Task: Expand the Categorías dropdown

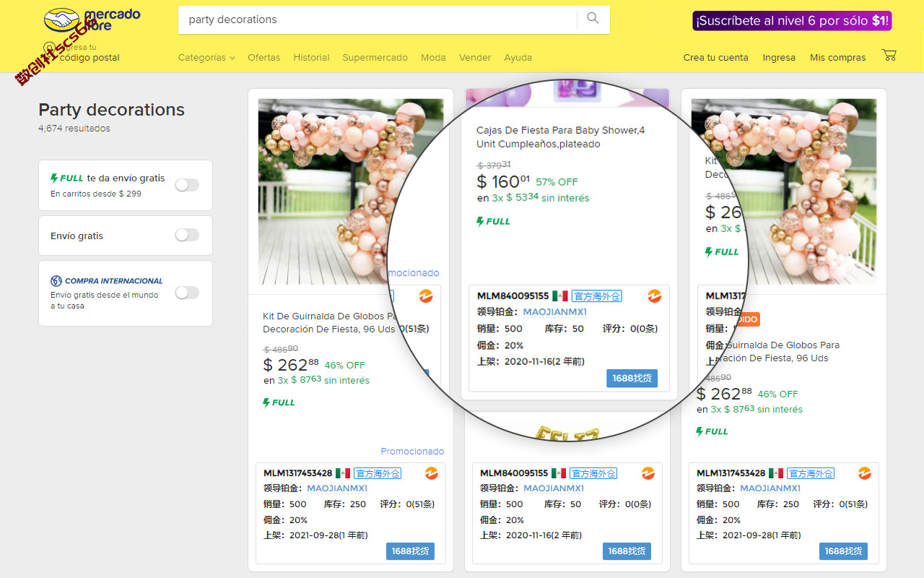Action: coord(206,58)
